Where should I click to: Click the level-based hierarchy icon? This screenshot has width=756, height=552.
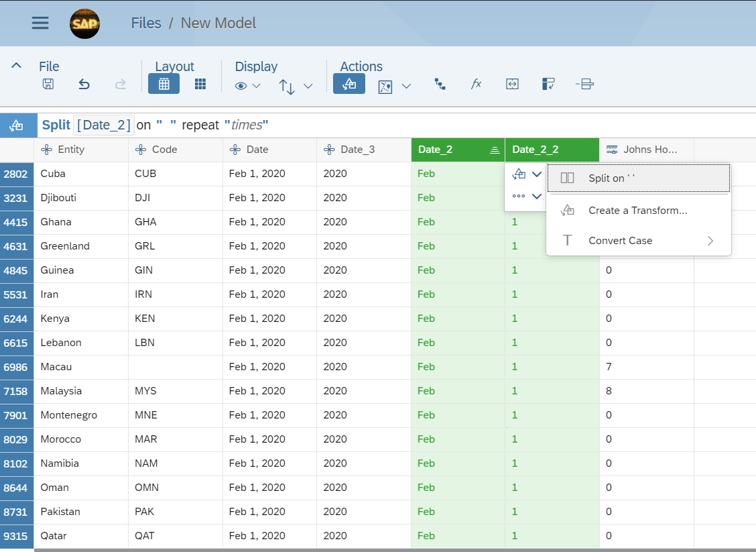click(x=440, y=84)
